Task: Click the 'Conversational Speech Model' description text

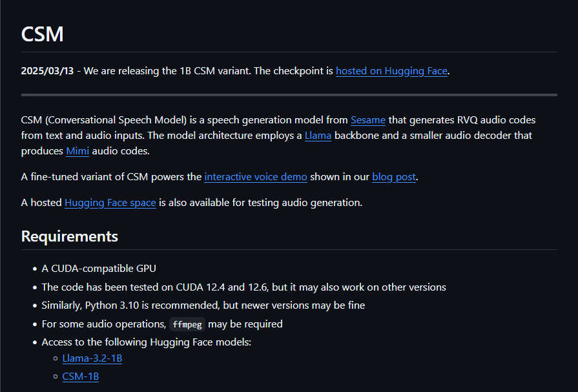Action: click(116, 120)
